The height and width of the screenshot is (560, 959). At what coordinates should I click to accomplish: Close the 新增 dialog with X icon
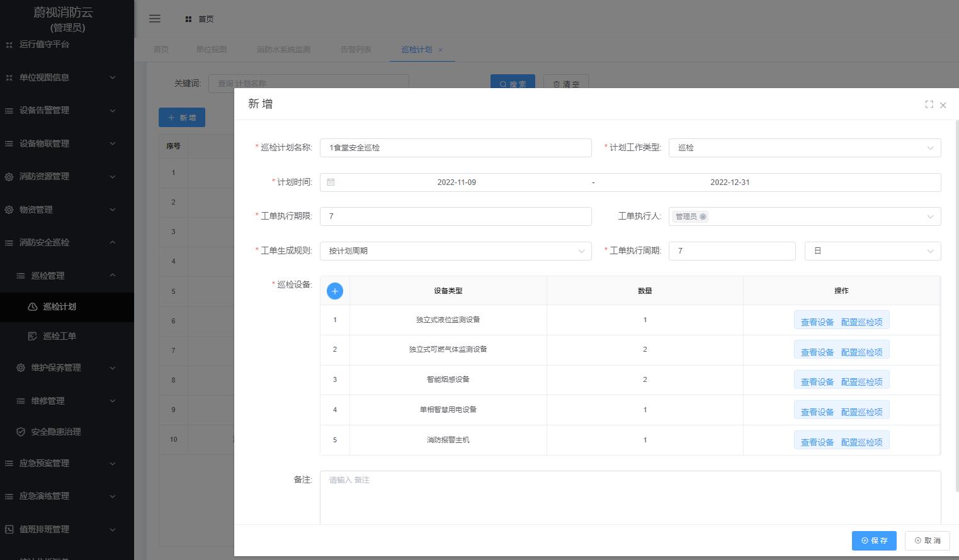943,105
